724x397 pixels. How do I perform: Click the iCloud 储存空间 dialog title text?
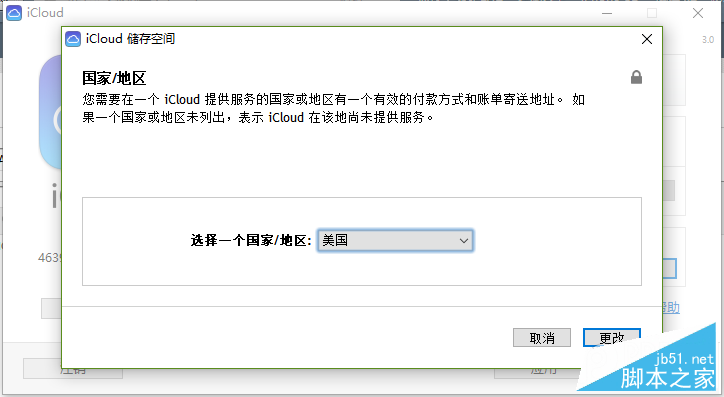point(131,39)
